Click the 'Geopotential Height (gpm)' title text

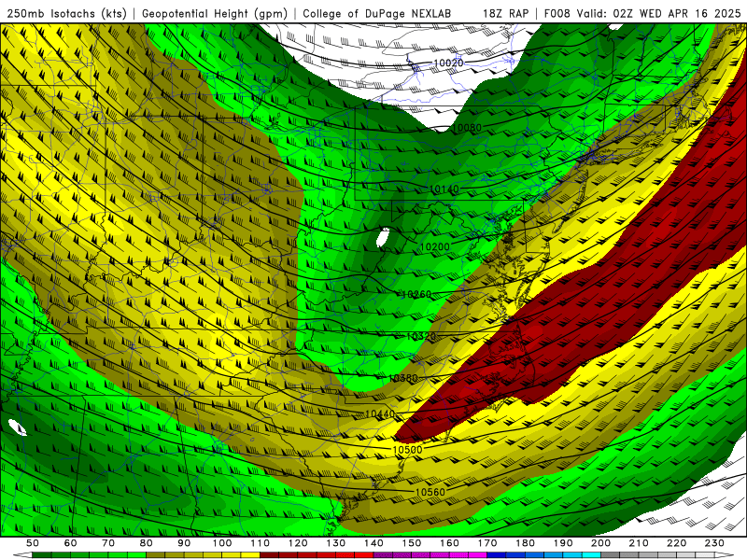point(215,13)
